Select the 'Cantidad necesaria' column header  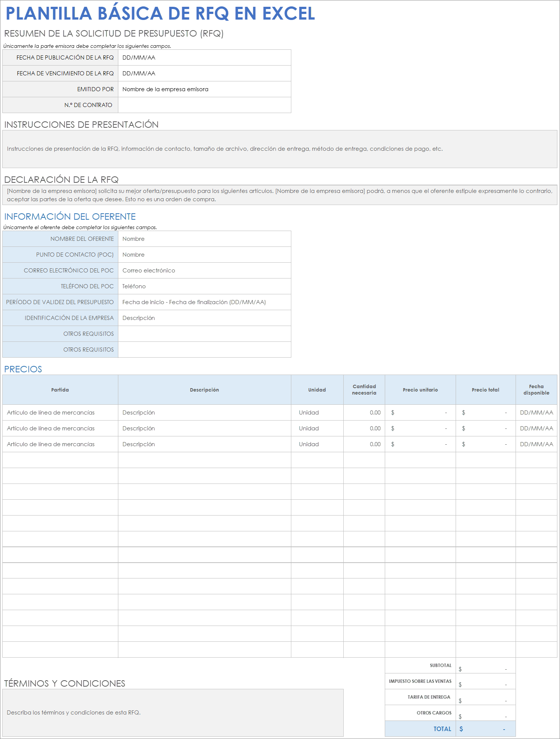pyautogui.click(x=364, y=390)
